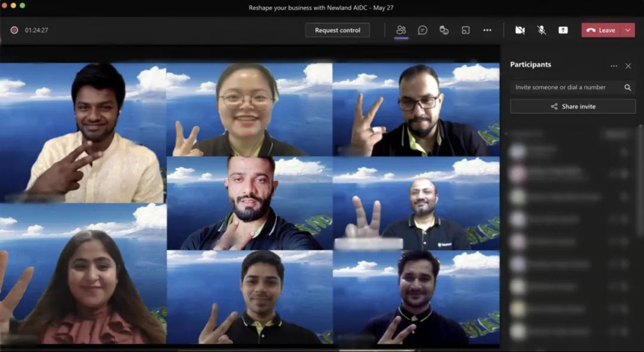The height and width of the screenshot is (352, 644).
Task: Click the macOS green fullscreen window button
Action: pyautogui.click(x=23, y=5)
